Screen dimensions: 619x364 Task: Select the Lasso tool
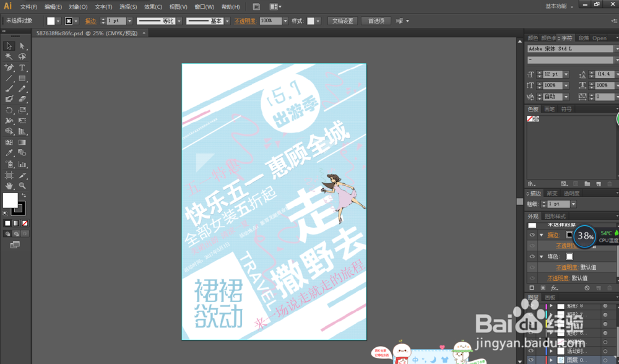point(22,56)
